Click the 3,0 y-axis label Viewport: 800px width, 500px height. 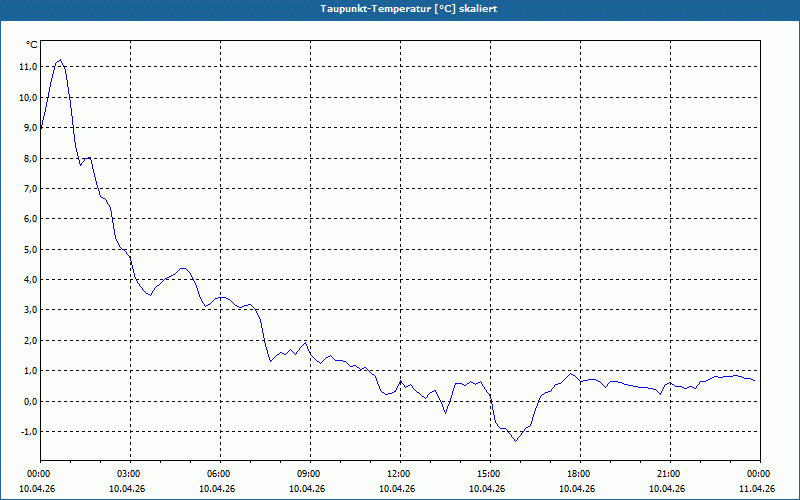point(30,310)
